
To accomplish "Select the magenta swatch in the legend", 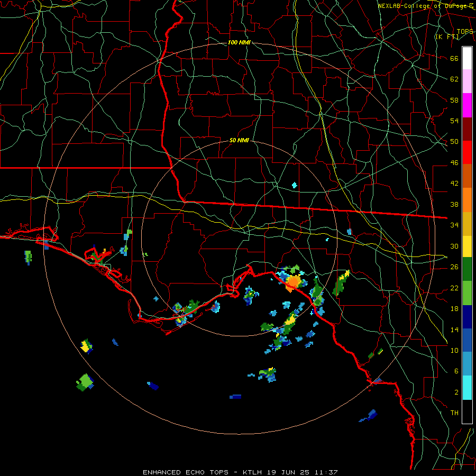I will [x=467, y=105].
